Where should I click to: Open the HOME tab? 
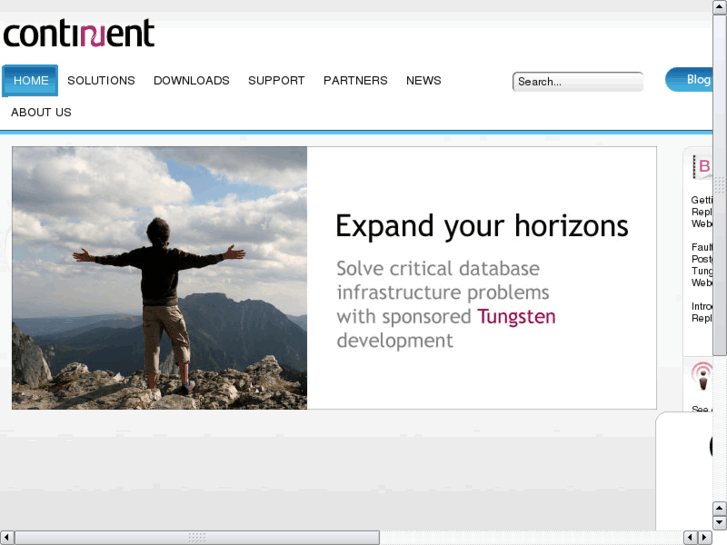point(30,81)
